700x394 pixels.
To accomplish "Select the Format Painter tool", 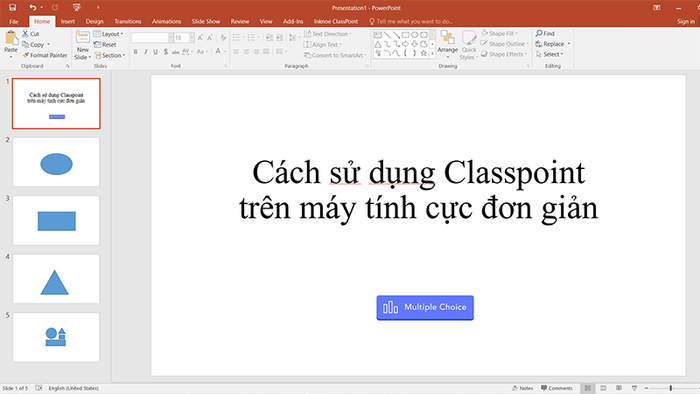I will click(x=45, y=55).
